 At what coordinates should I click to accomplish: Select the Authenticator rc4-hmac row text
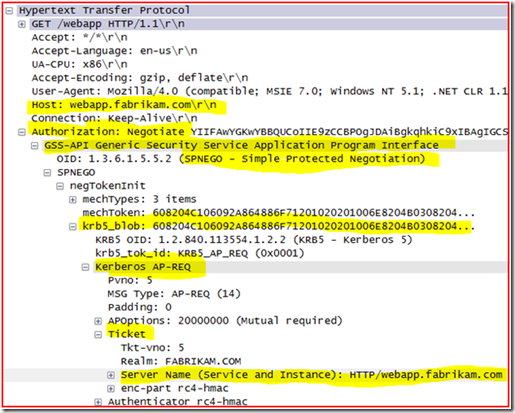tap(178, 402)
